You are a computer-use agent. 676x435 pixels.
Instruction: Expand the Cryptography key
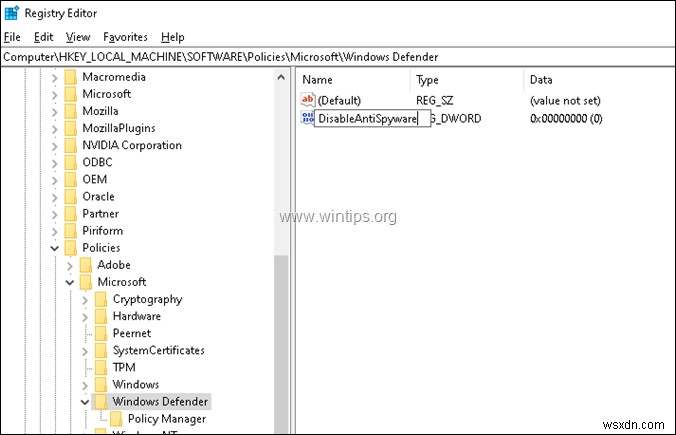coord(85,300)
